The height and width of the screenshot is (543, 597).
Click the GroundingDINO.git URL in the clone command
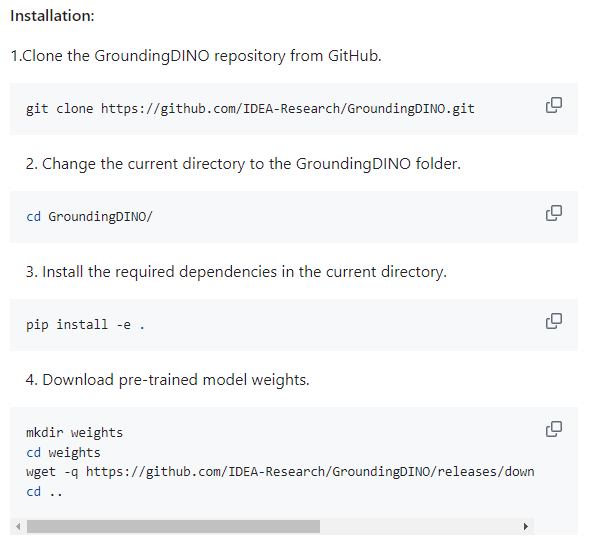[287, 109]
